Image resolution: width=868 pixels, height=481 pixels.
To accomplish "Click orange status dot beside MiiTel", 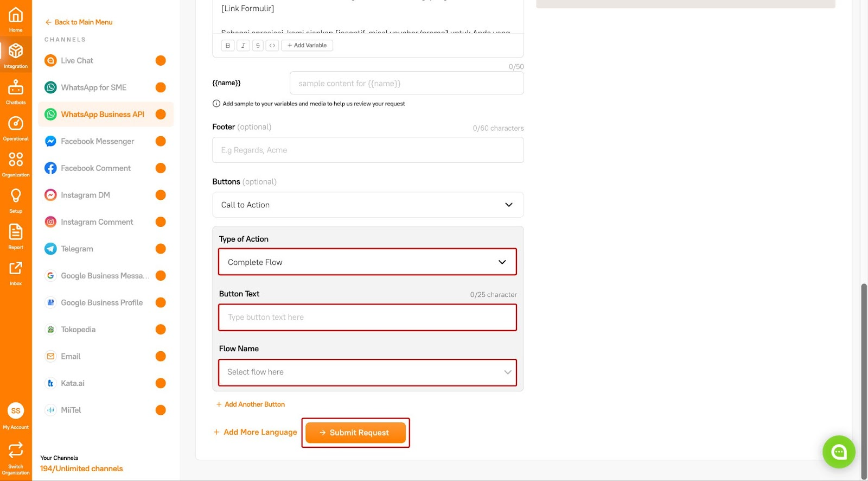I will tap(161, 410).
